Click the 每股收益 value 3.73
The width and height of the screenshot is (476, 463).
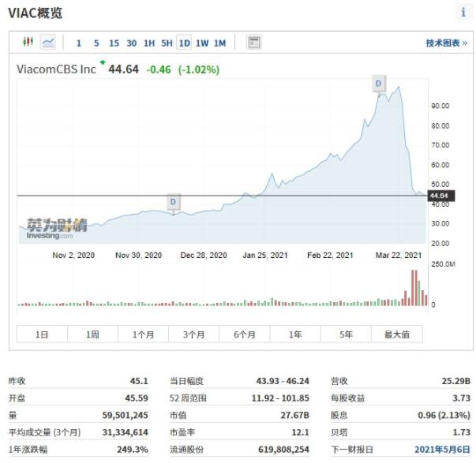click(x=462, y=398)
